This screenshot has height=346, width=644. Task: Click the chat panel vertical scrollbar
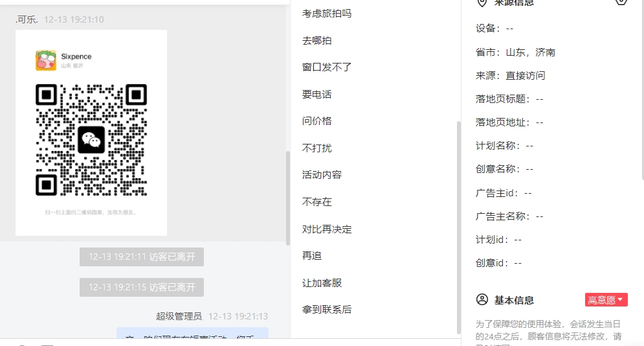(288, 198)
